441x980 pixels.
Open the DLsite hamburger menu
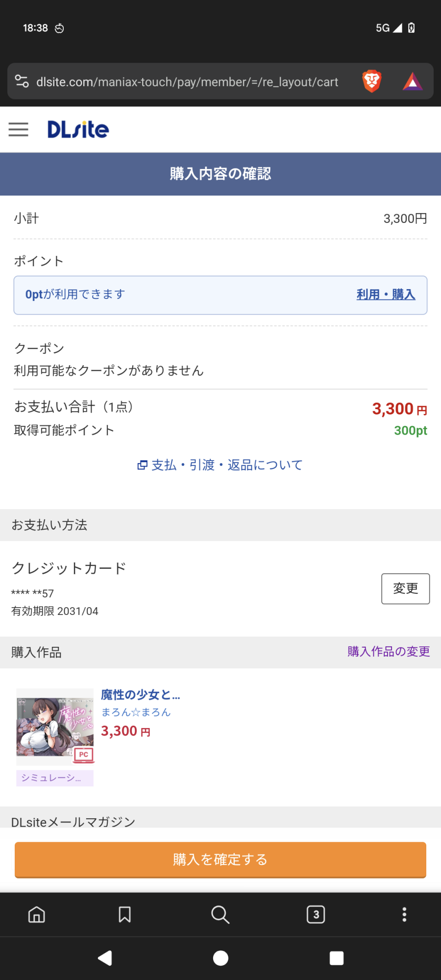click(x=19, y=129)
